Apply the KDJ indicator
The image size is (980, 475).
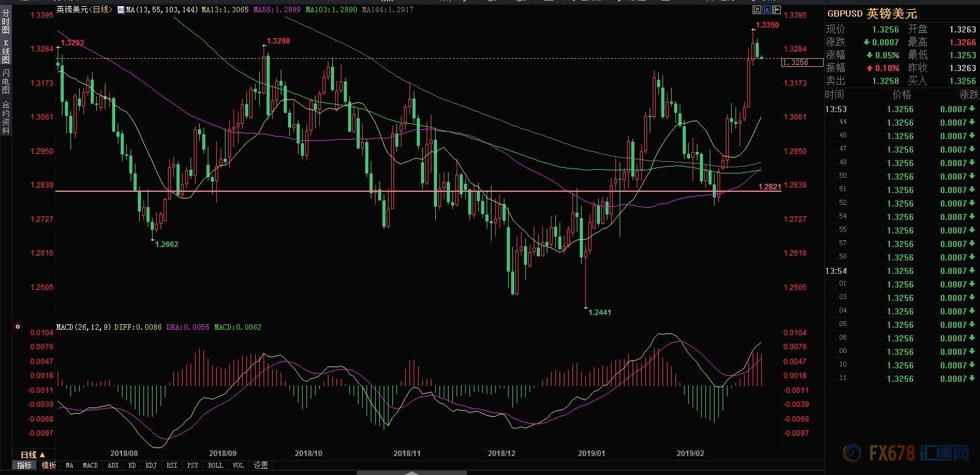[x=151, y=465]
